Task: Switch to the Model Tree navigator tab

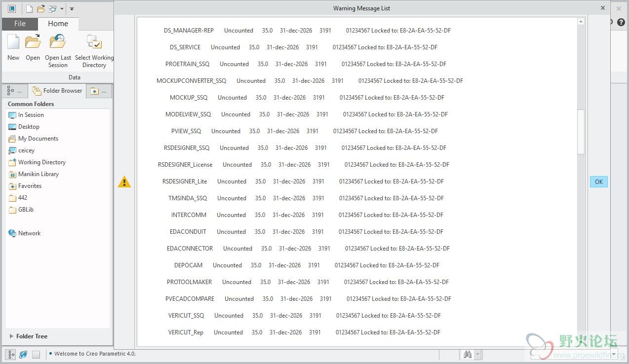Action: [14, 91]
